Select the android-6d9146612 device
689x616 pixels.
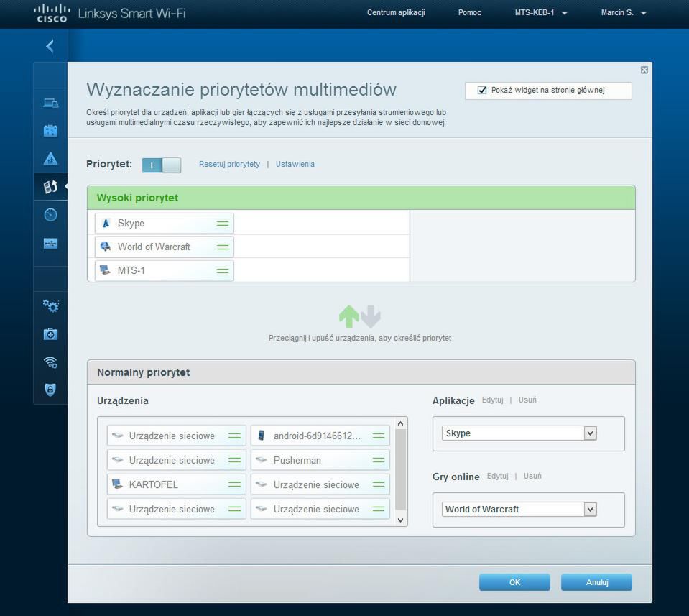pos(320,436)
